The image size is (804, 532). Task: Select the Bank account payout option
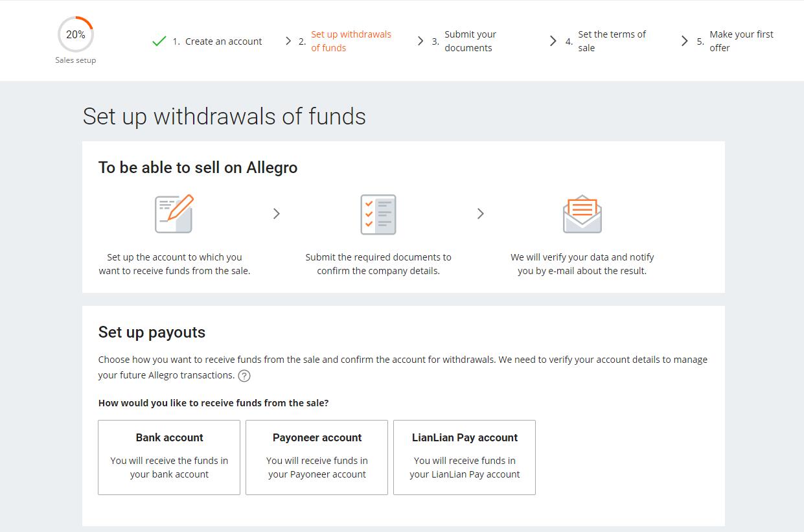click(x=169, y=457)
